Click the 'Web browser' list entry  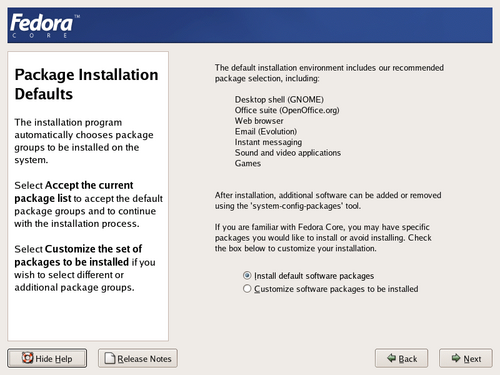pyautogui.click(x=259, y=121)
